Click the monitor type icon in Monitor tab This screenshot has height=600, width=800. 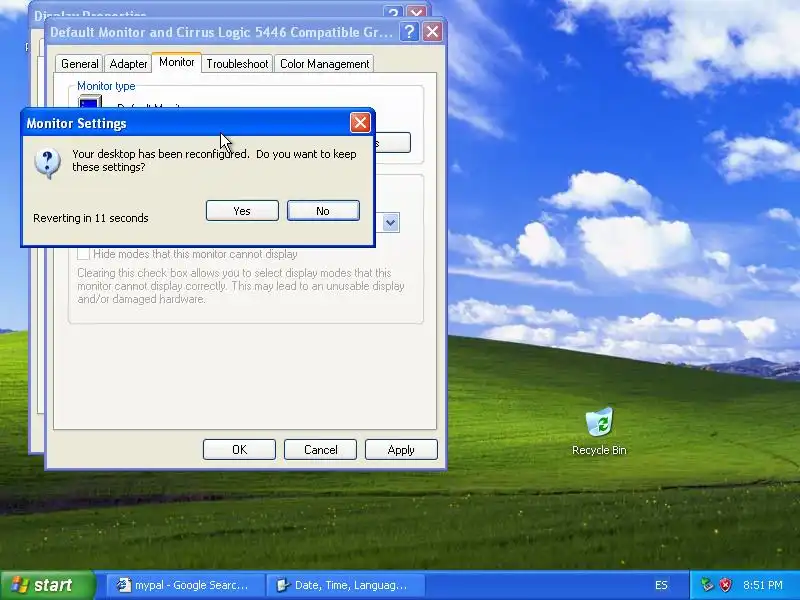90,102
